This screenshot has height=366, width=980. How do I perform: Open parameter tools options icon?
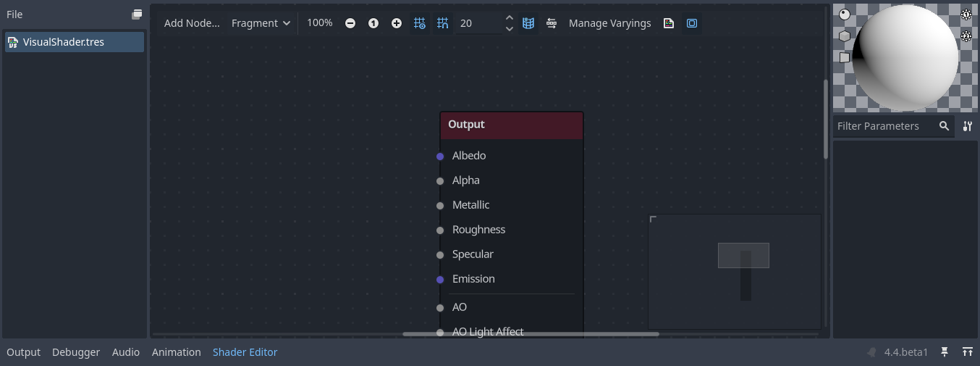[968, 126]
